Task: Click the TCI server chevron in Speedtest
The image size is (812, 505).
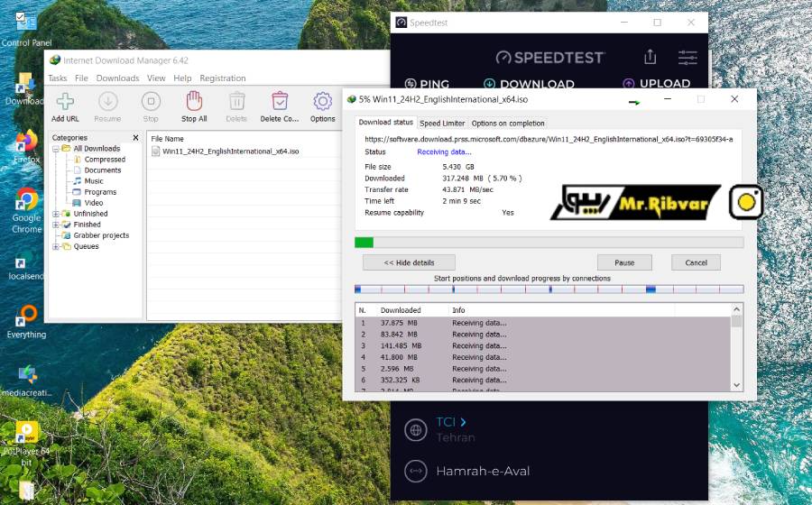Action: pyautogui.click(x=463, y=422)
